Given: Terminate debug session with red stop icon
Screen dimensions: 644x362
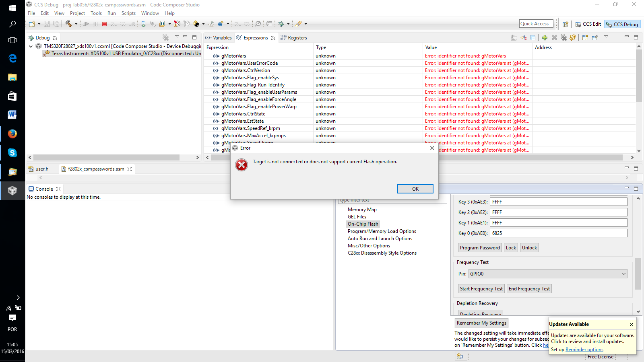Looking at the screenshot, I should click(104, 24).
